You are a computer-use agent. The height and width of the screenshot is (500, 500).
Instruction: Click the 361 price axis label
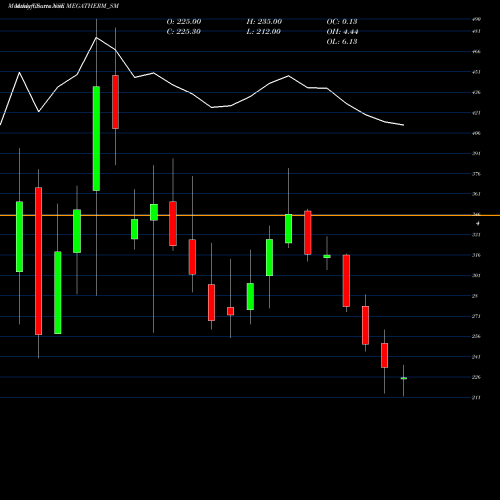[x=476, y=194]
